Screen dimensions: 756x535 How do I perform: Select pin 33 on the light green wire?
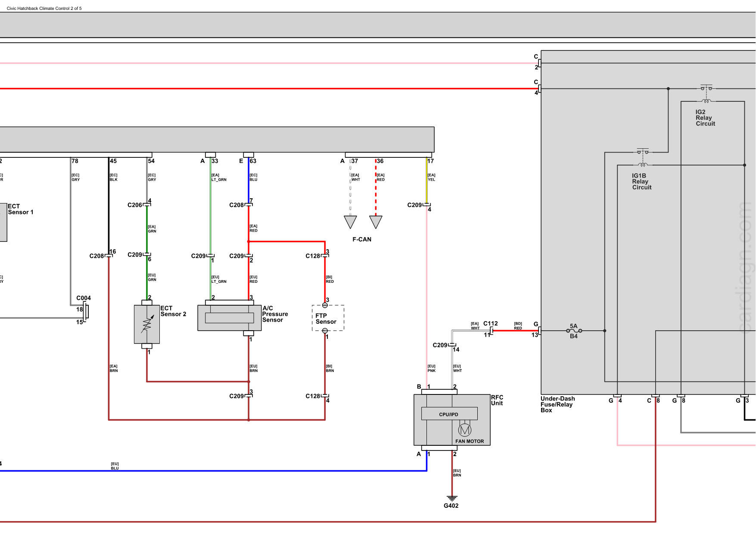(x=215, y=161)
